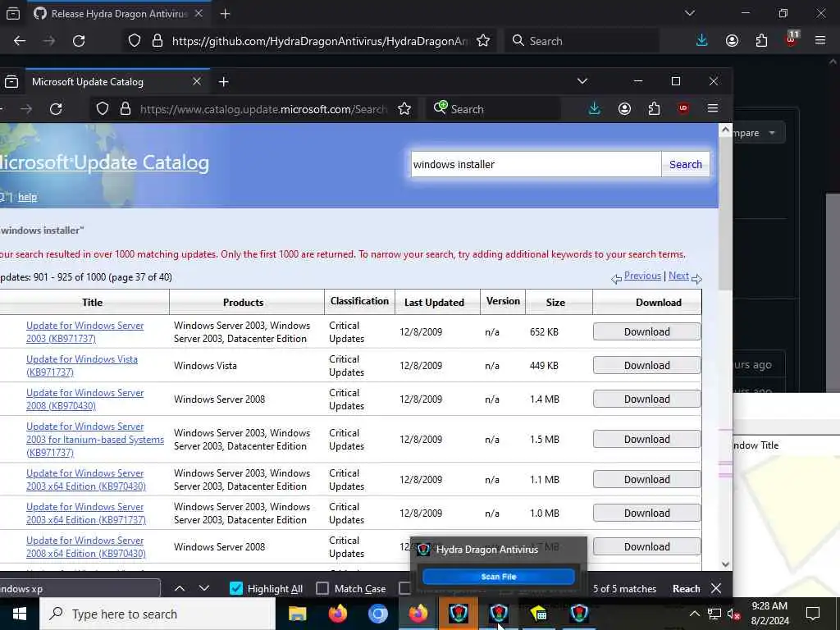The height and width of the screenshot is (630, 840).
Task: Go to Next results page
Action: click(x=678, y=276)
